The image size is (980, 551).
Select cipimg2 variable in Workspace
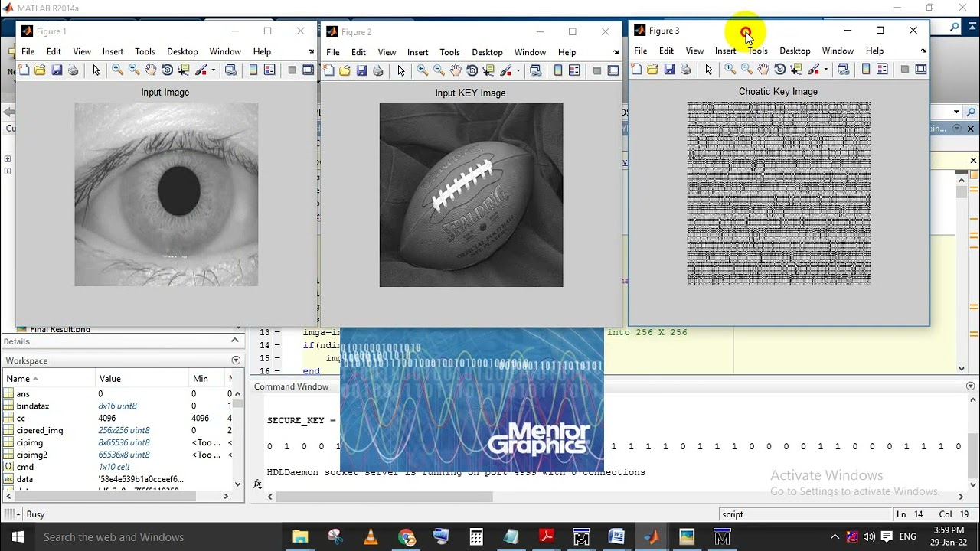(x=32, y=455)
